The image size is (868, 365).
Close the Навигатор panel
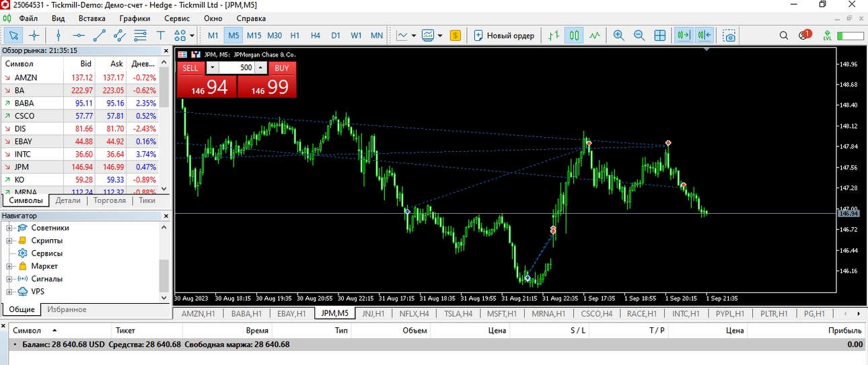167,216
